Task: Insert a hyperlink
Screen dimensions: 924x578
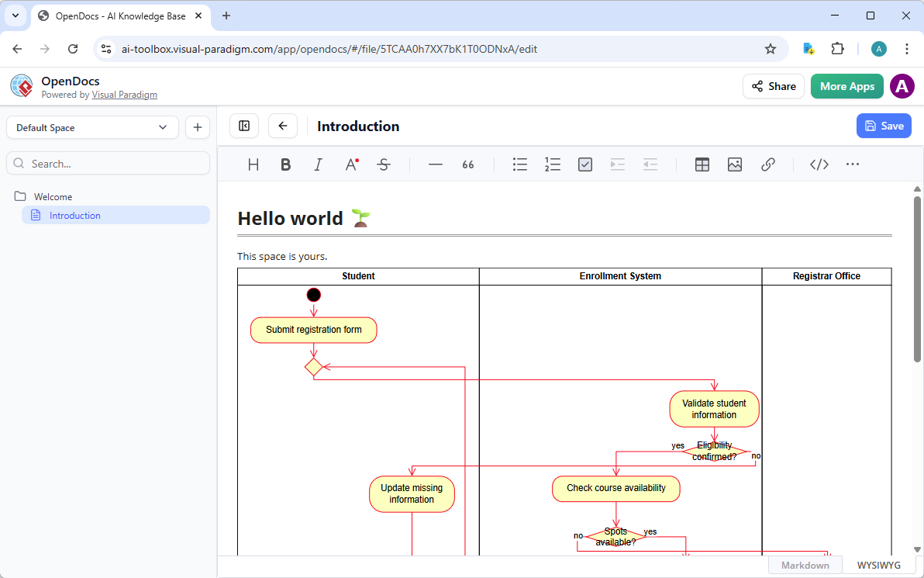Action: point(767,164)
